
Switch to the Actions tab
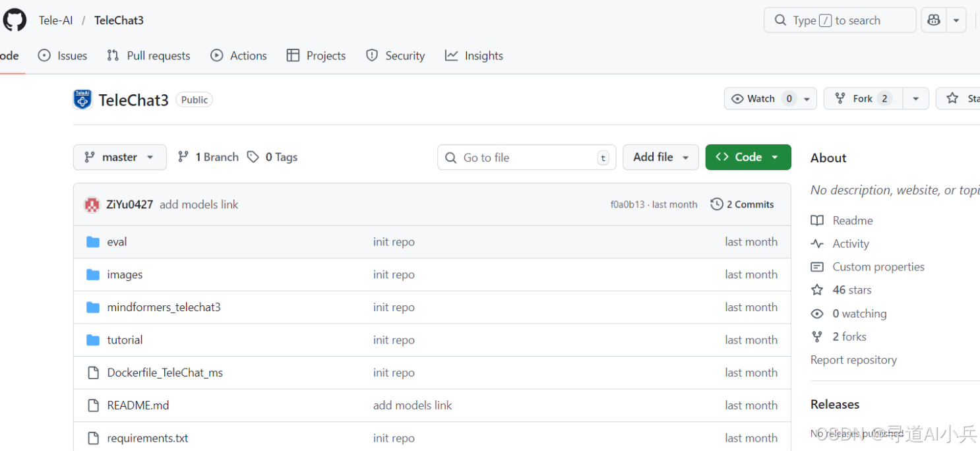tap(239, 56)
